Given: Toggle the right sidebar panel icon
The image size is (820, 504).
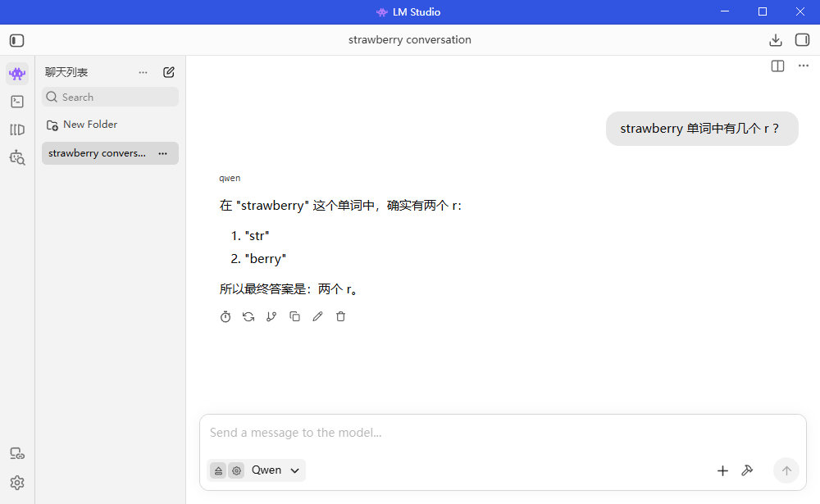Looking at the screenshot, I should point(802,39).
